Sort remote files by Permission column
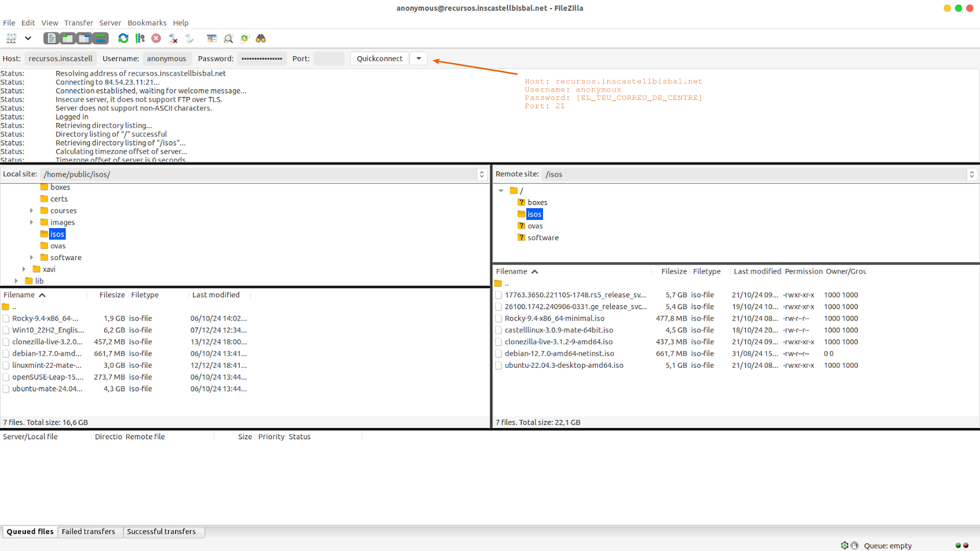 click(804, 271)
